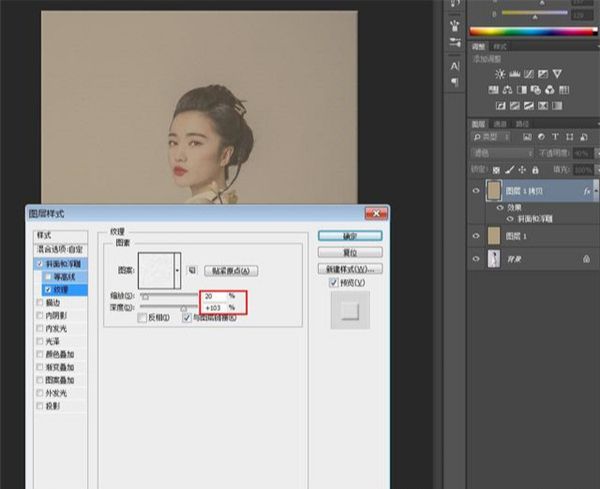
Task: Add a Channel Mixer adjustment
Action: [550, 90]
